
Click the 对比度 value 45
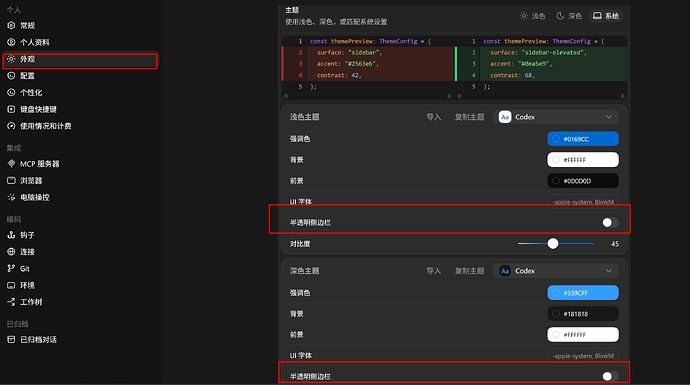pos(615,244)
